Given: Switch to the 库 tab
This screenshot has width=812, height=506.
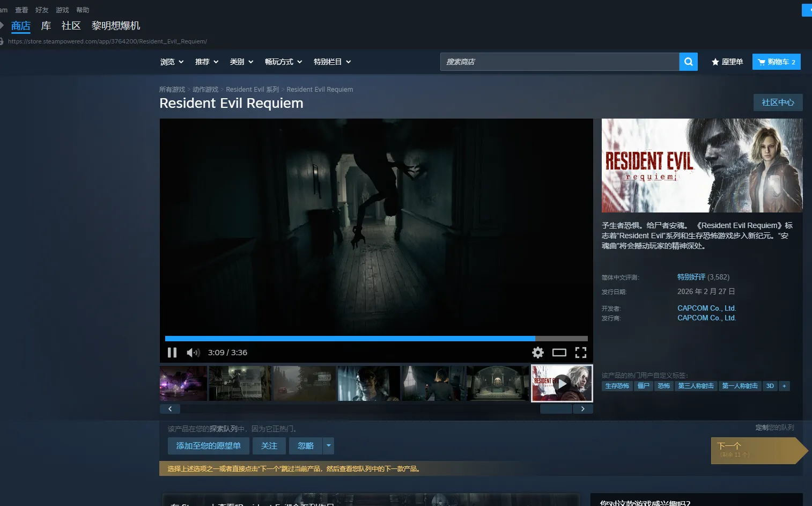Looking at the screenshot, I should (x=46, y=26).
